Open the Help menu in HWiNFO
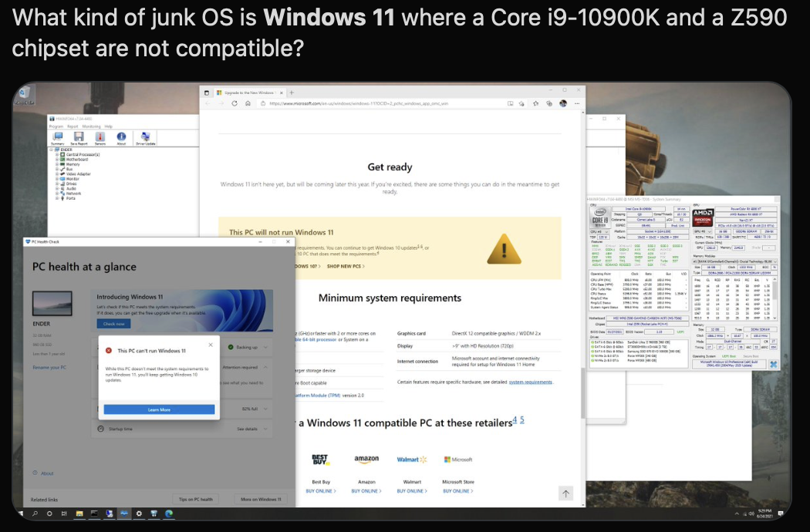 click(x=109, y=126)
